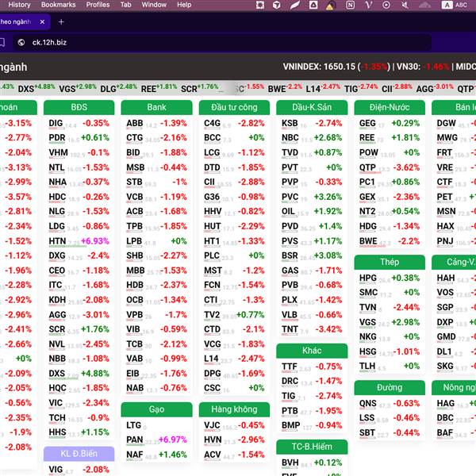This screenshot has width=476, height=476.
Task: Open the QNS stock in Đường
Action: click(x=390, y=403)
